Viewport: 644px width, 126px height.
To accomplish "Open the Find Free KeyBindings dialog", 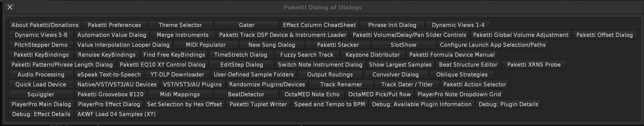I will [x=174, y=55].
